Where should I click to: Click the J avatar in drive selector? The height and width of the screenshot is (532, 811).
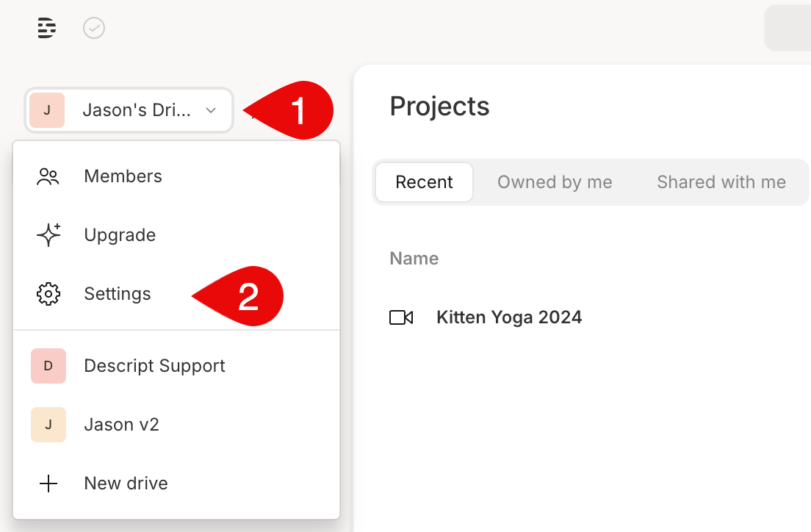47,110
